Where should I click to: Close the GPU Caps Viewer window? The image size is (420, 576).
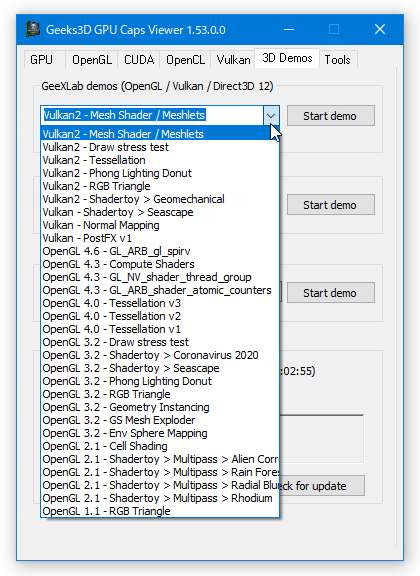point(380,29)
